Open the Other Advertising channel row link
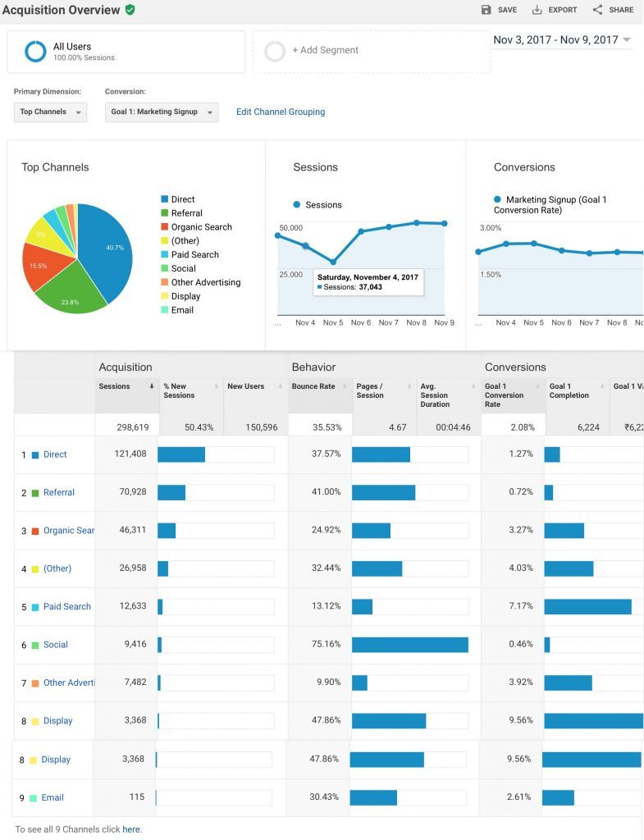The height and width of the screenshot is (840, 644). click(69, 682)
